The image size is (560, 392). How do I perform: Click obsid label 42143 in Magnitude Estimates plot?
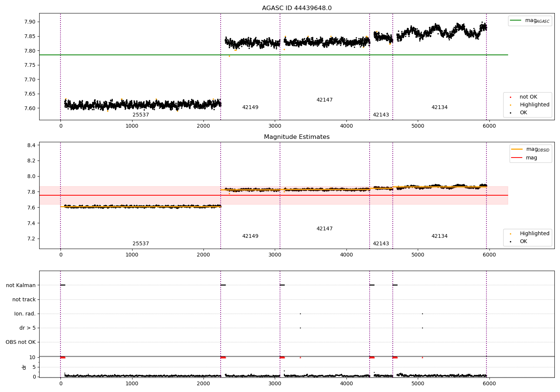(x=381, y=244)
